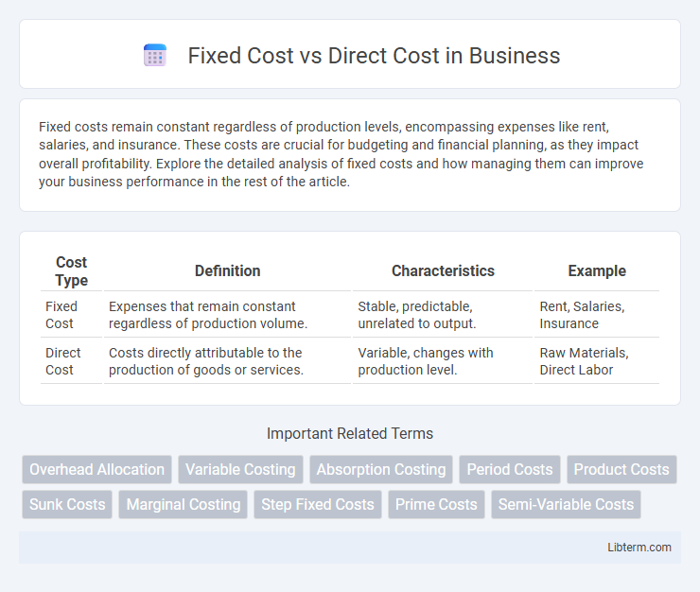The height and width of the screenshot is (592, 700).
Task: Select the Marginal Costing tag
Action: (x=183, y=504)
